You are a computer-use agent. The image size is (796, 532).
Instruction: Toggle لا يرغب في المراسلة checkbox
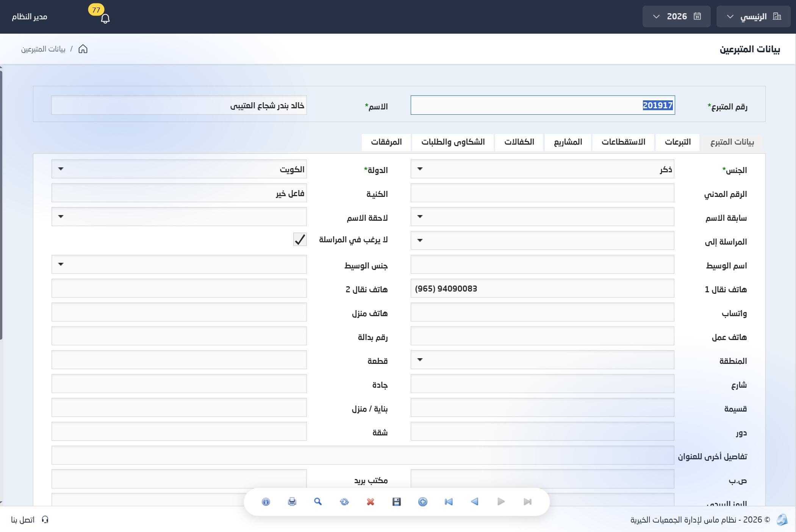(300, 240)
